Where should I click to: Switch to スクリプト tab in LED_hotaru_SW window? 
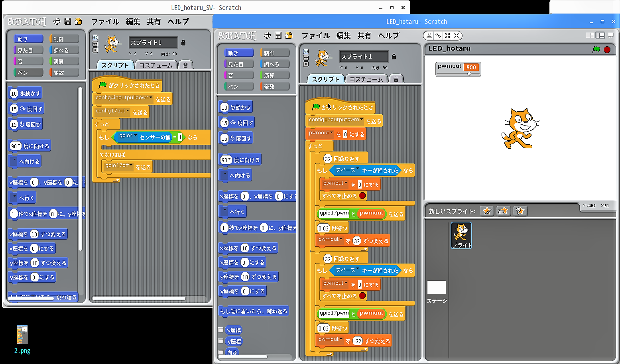click(115, 65)
